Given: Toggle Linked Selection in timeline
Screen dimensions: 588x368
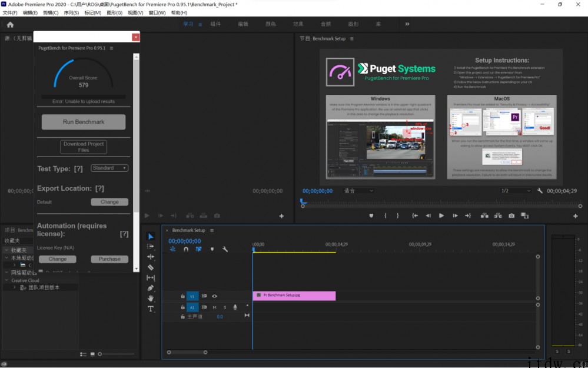Looking at the screenshot, I should 199,249.
